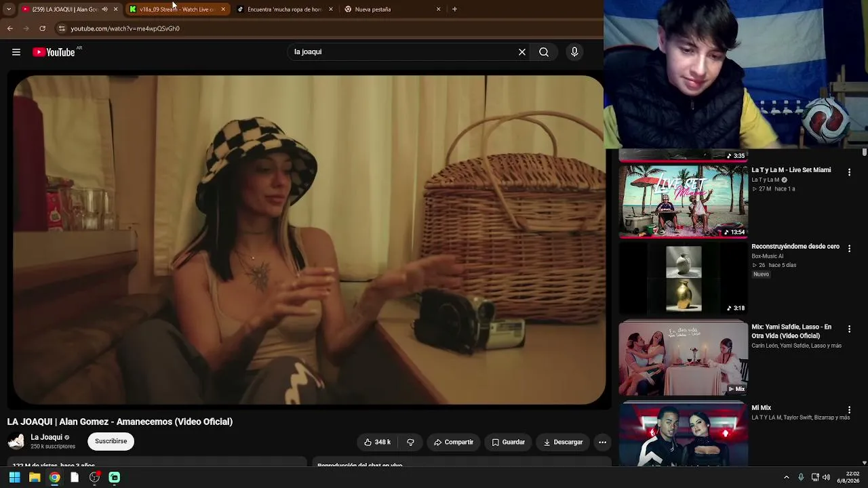Reload the YouTube page
The image size is (868, 488).
click(42, 28)
